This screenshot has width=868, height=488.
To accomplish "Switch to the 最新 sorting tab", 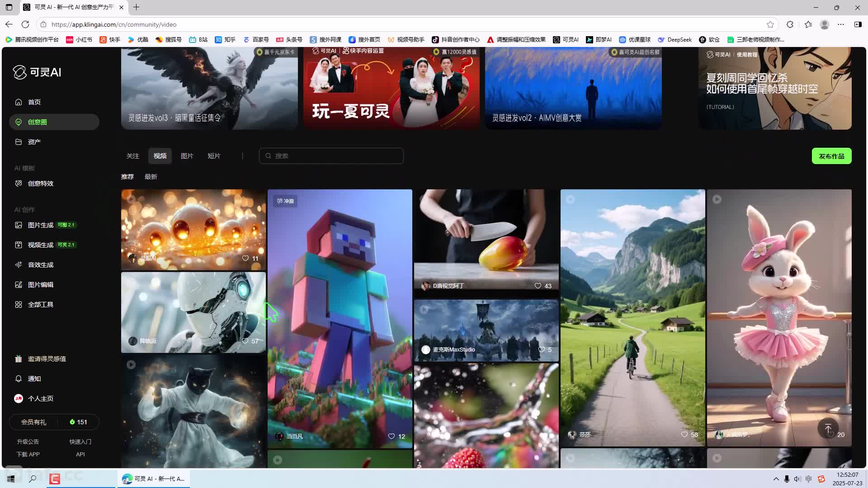I will (151, 177).
